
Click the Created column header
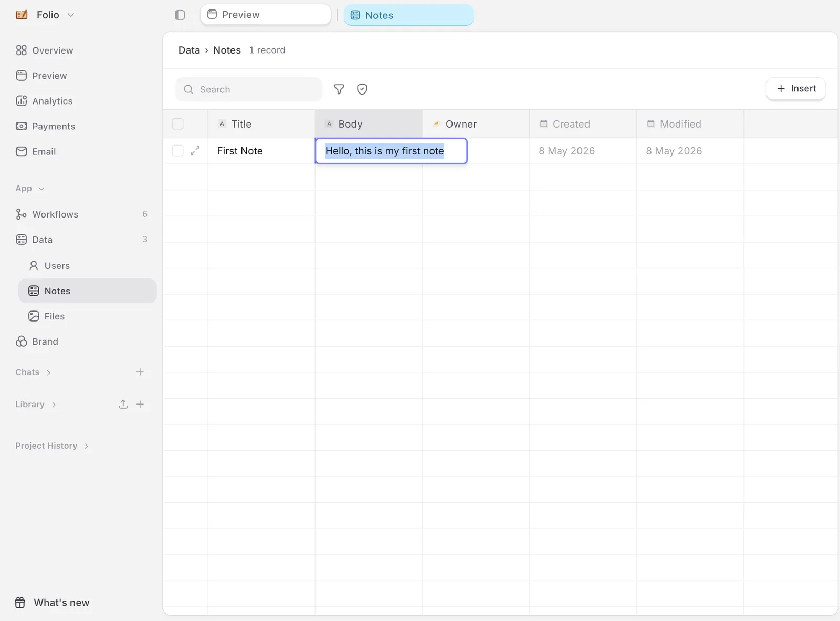pos(583,124)
